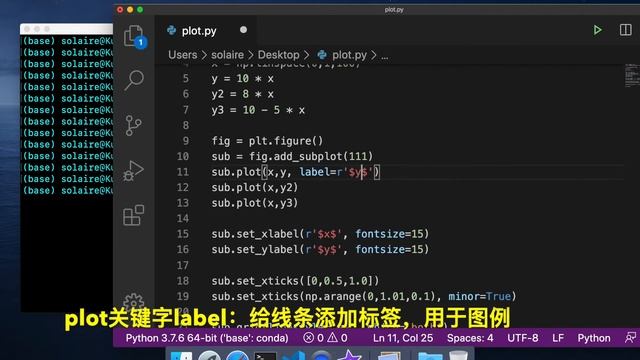This screenshot has height=360, width=640.
Task: Place cursor in 'fig = plt.figure()'
Action: tap(267, 141)
